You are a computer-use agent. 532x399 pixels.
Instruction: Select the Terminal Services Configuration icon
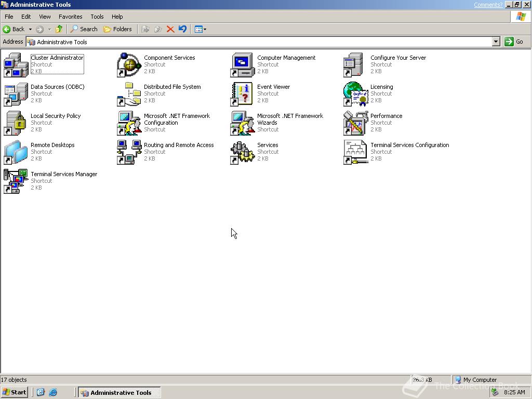point(355,152)
